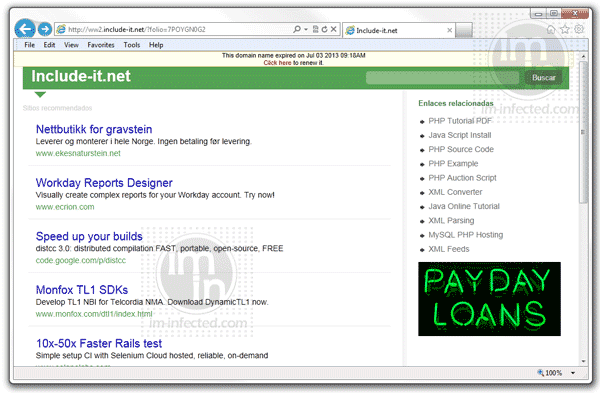Go forward with the Forward arrow button
The height and width of the screenshot is (393, 600).
pyautogui.click(x=45, y=29)
